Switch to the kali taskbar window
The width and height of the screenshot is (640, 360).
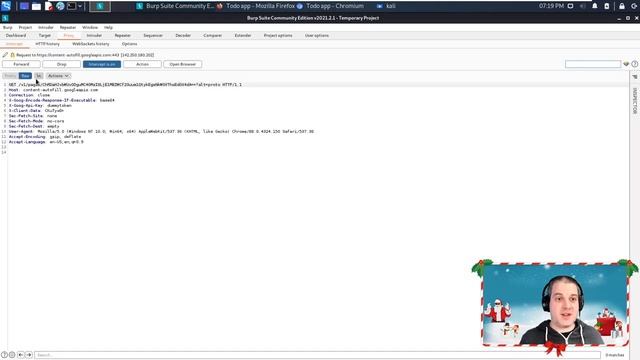[x=386, y=6]
